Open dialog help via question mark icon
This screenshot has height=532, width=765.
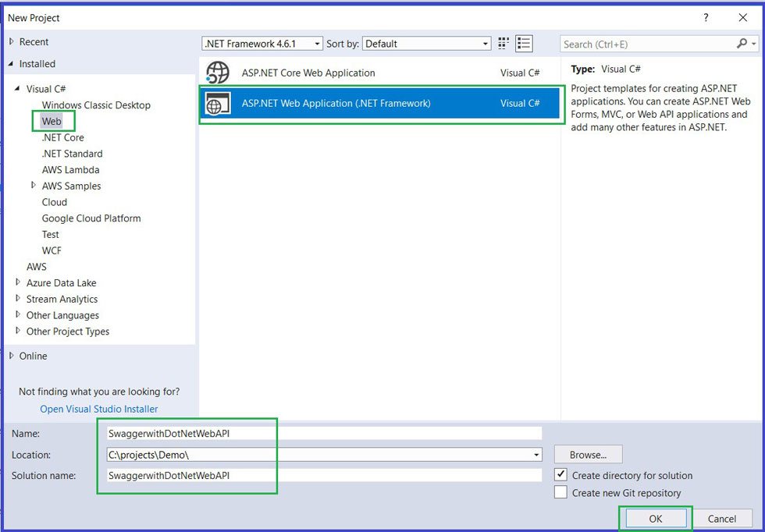[705, 17]
